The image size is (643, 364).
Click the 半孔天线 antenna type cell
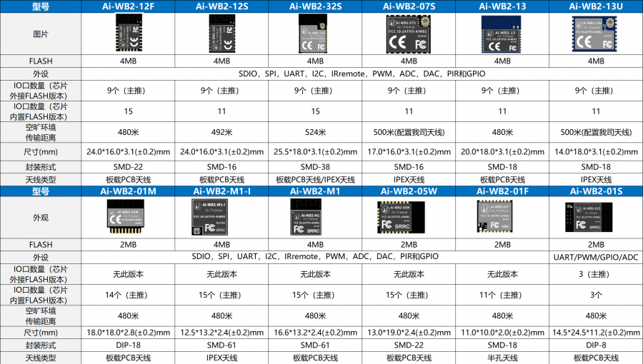point(502,358)
